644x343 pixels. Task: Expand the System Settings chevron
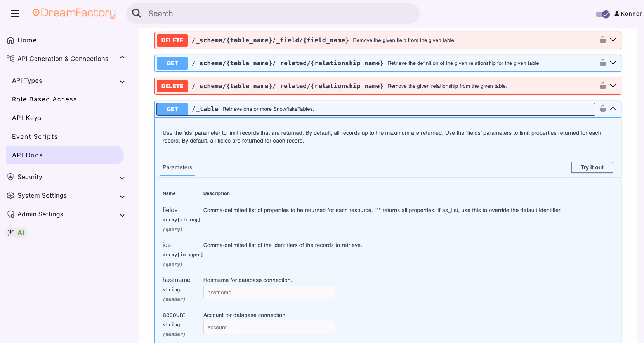coord(122,197)
